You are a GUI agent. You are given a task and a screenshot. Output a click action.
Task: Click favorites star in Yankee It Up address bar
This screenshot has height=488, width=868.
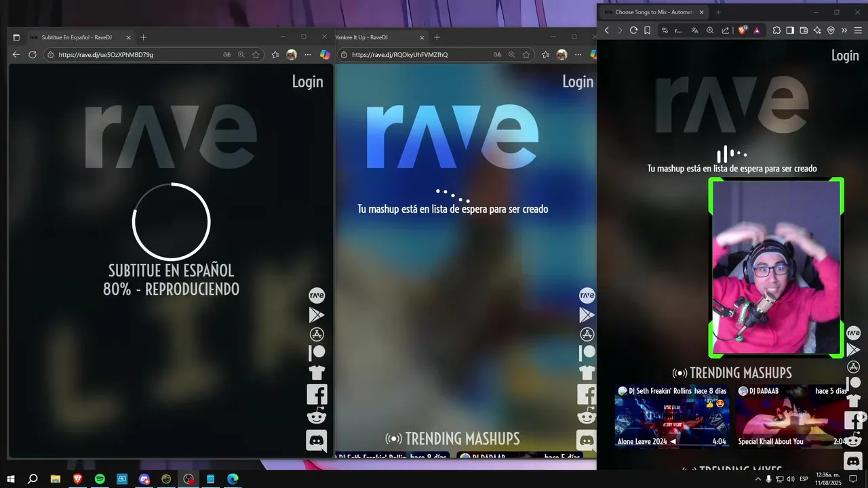click(526, 54)
